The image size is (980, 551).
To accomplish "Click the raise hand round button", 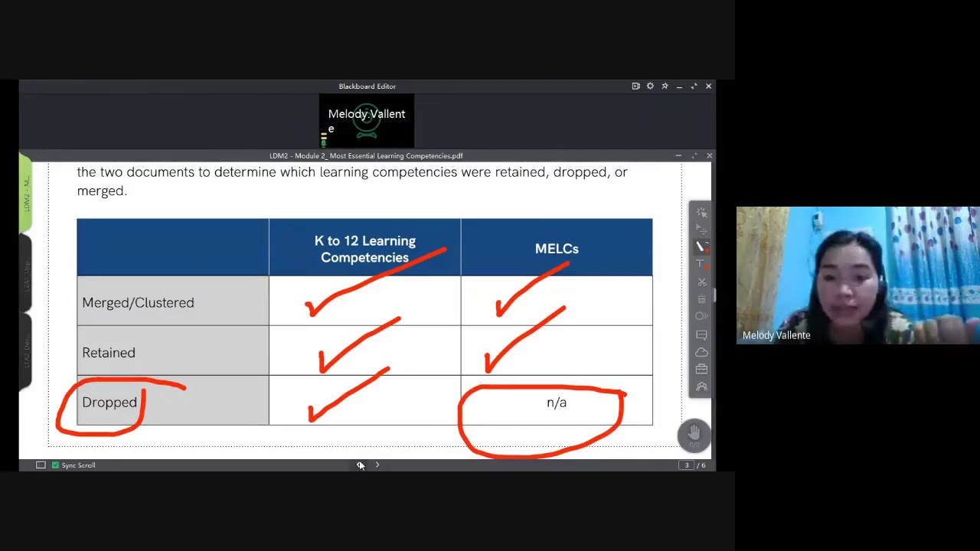I will click(694, 434).
